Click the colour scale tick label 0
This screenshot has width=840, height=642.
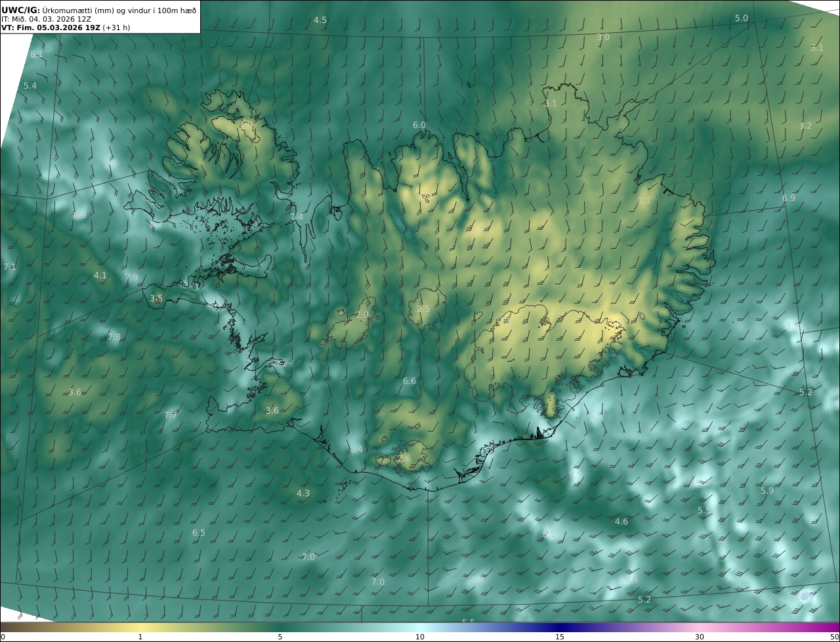coord(3,637)
